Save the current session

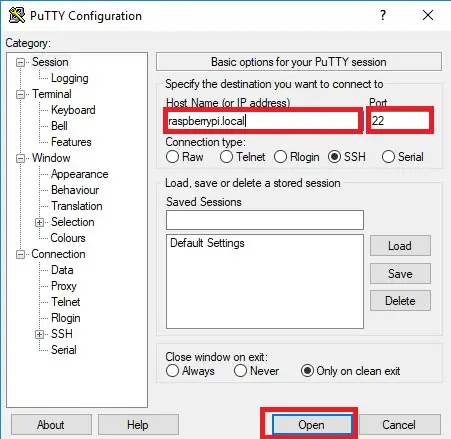[400, 274]
